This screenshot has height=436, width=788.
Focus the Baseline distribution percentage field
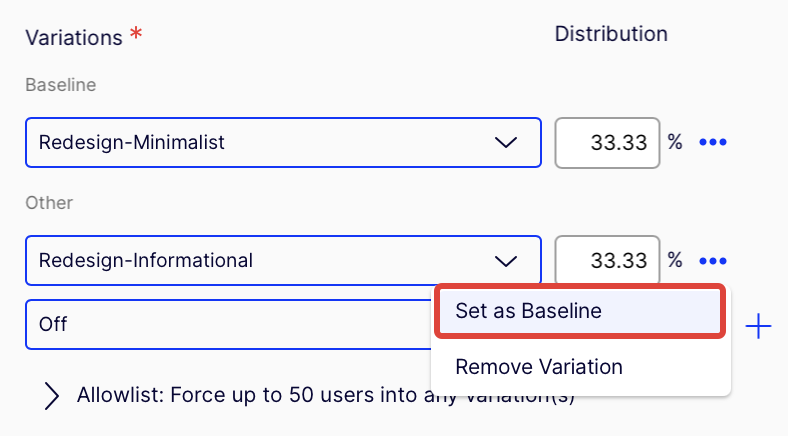607,143
